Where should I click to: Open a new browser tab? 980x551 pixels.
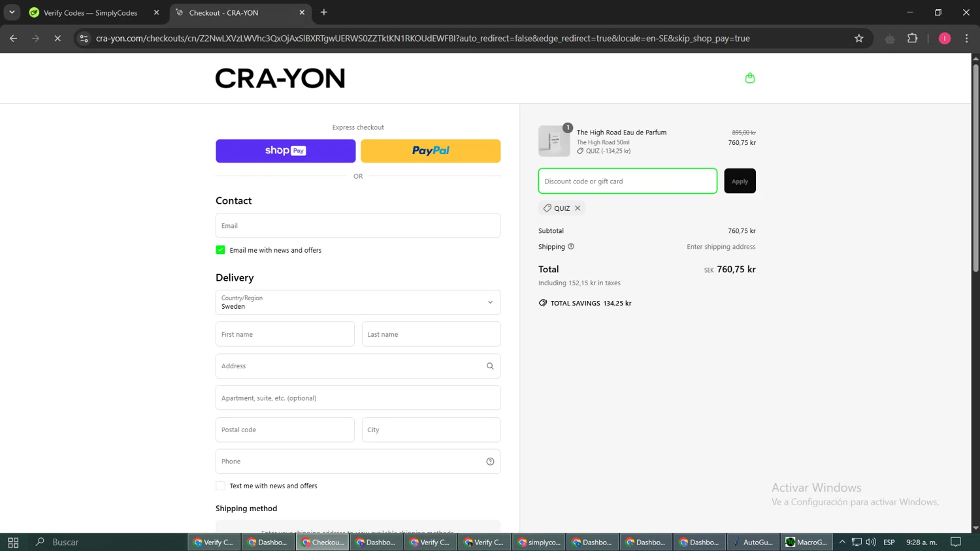click(x=324, y=12)
